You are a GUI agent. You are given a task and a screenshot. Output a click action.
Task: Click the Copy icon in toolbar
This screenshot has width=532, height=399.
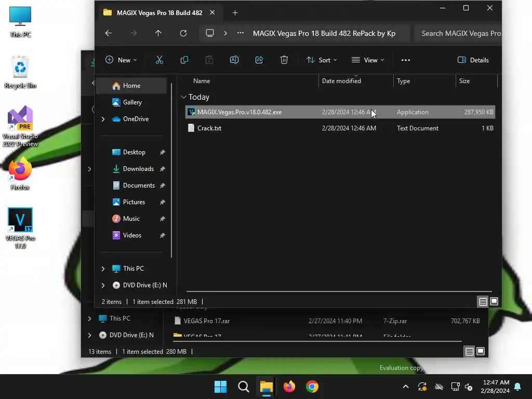pos(184,60)
